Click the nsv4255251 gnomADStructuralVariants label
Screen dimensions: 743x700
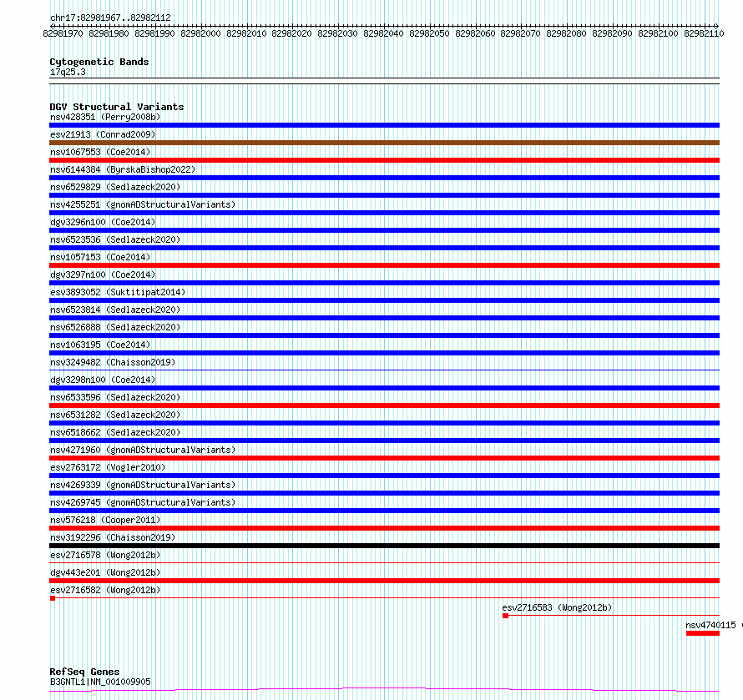coord(143,204)
